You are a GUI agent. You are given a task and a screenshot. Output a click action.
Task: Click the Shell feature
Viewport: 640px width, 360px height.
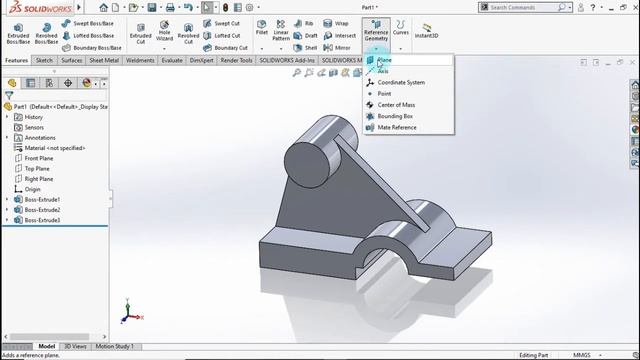305,48
